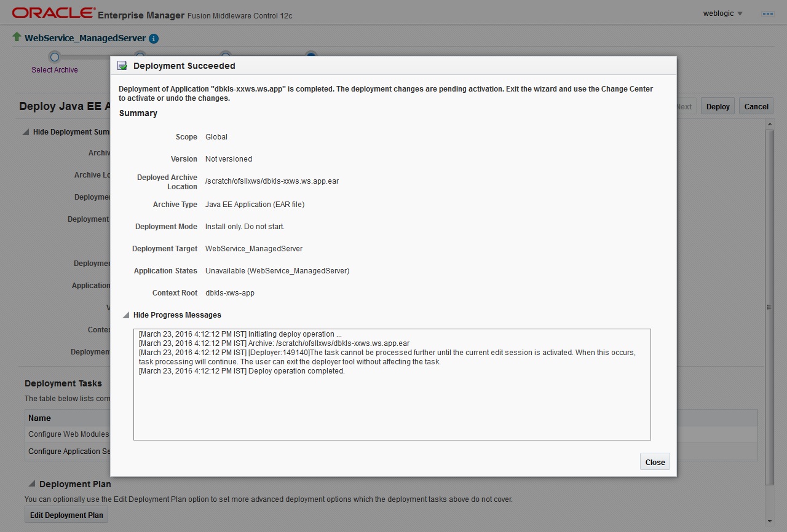
Task: Click the 'Install only. Do not start.' value
Action: (245, 227)
